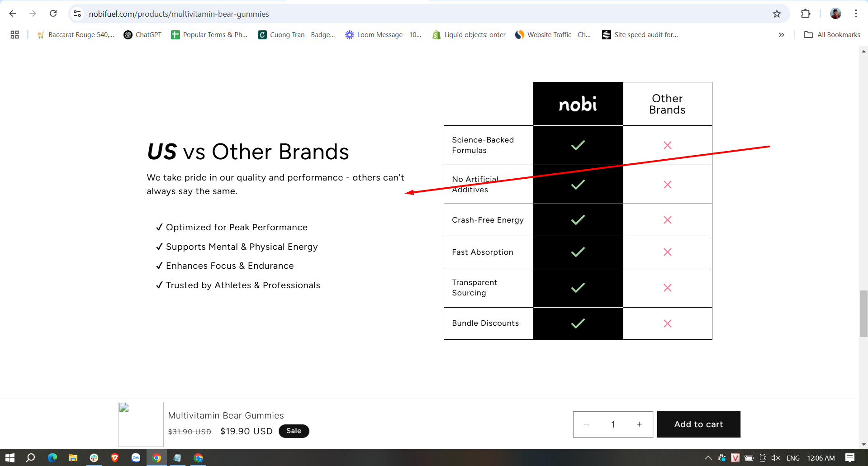Open the ChatGPT bookmark
The width and height of the screenshot is (868, 466).
tap(142, 35)
